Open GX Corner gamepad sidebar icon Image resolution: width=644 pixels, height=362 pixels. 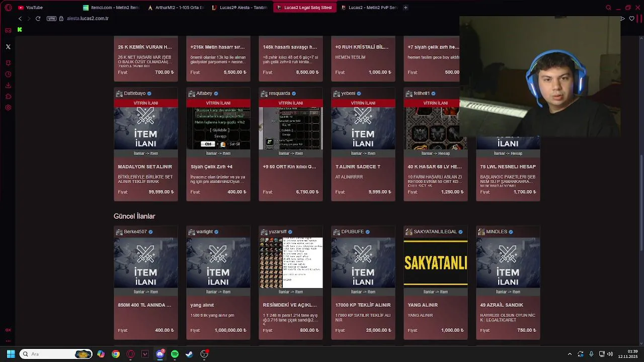[8, 30]
